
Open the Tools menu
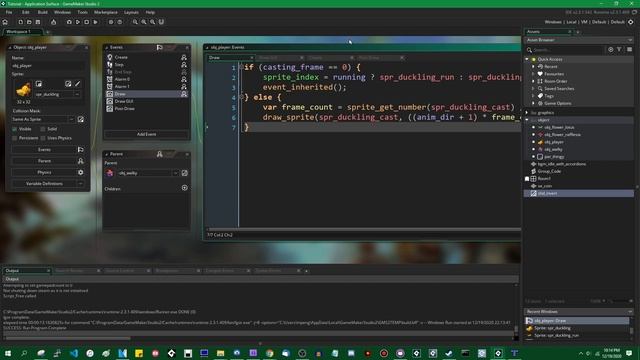82,12
